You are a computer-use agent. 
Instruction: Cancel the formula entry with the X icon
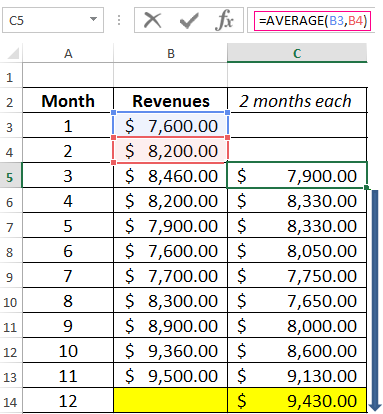pyautogui.click(x=152, y=21)
